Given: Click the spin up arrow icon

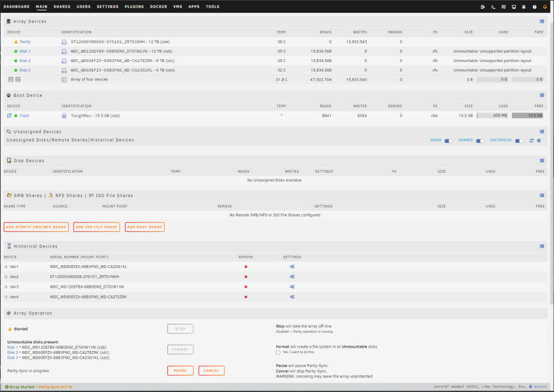Looking at the screenshot, I should click(x=18, y=80).
